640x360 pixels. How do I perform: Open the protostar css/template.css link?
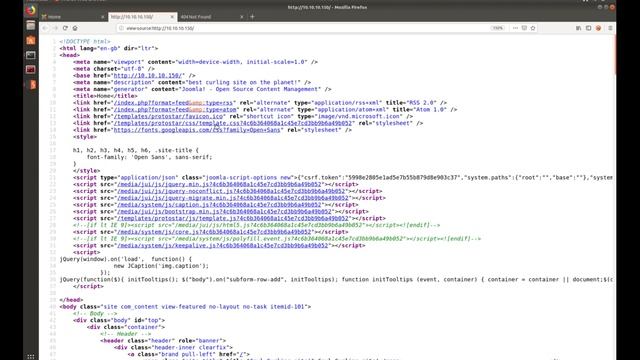coord(233,123)
